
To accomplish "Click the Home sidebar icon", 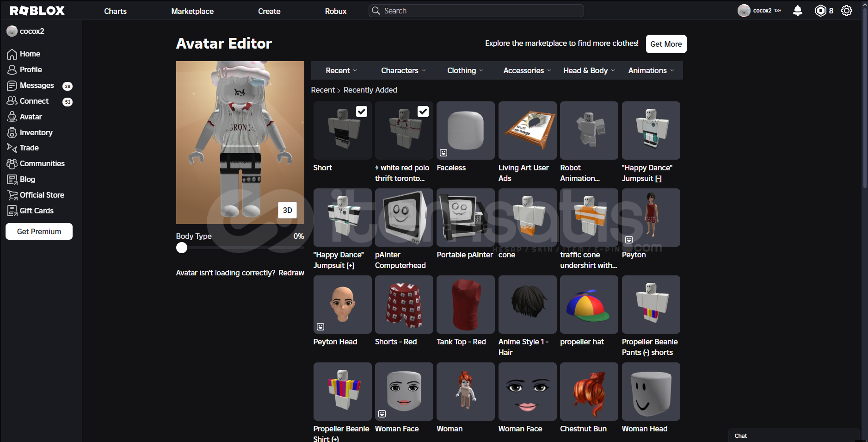I will (x=12, y=54).
